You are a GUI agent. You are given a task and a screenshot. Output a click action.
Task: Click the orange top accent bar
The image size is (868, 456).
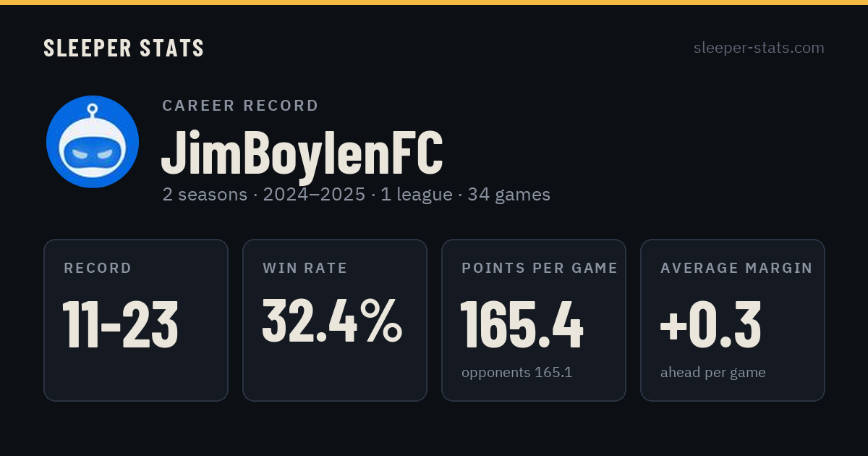pyautogui.click(x=434, y=2)
